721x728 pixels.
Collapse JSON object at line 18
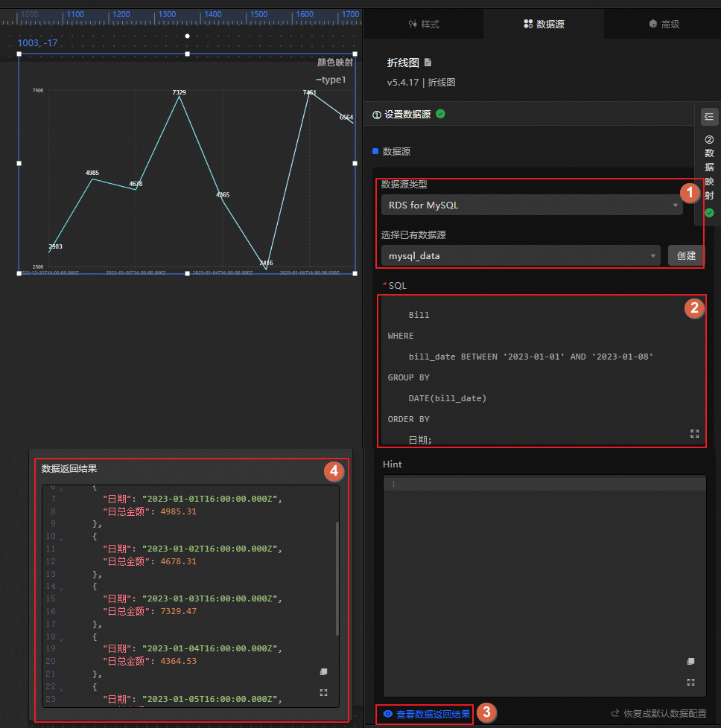[61, 639]
